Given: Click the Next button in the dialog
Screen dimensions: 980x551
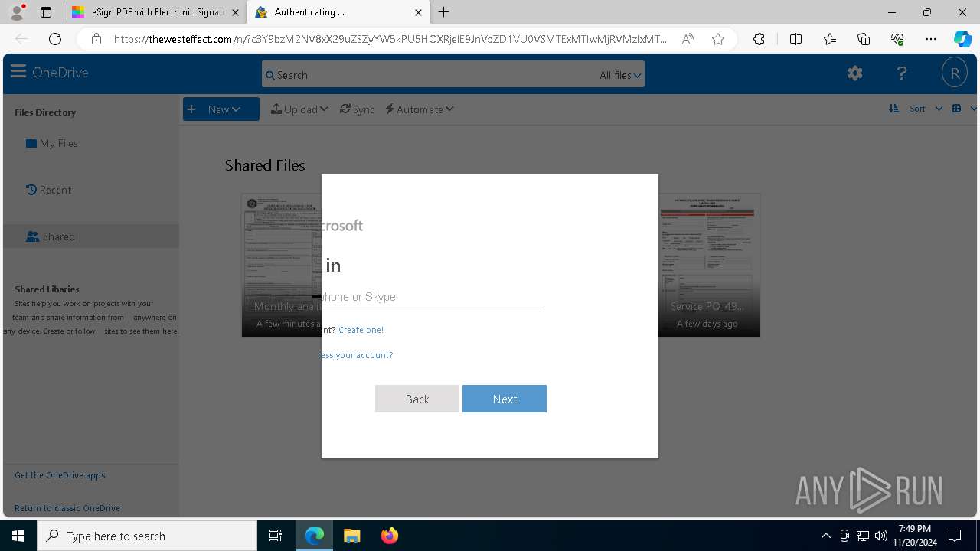Looking at the screenshot, I should [x=505, y=399].
